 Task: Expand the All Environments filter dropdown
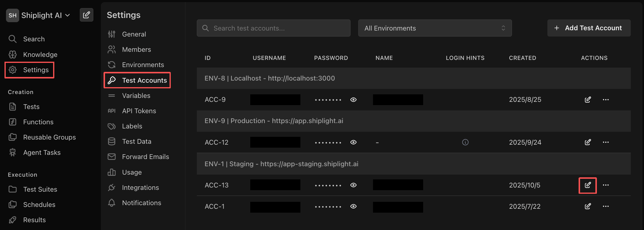coord(435,28)
